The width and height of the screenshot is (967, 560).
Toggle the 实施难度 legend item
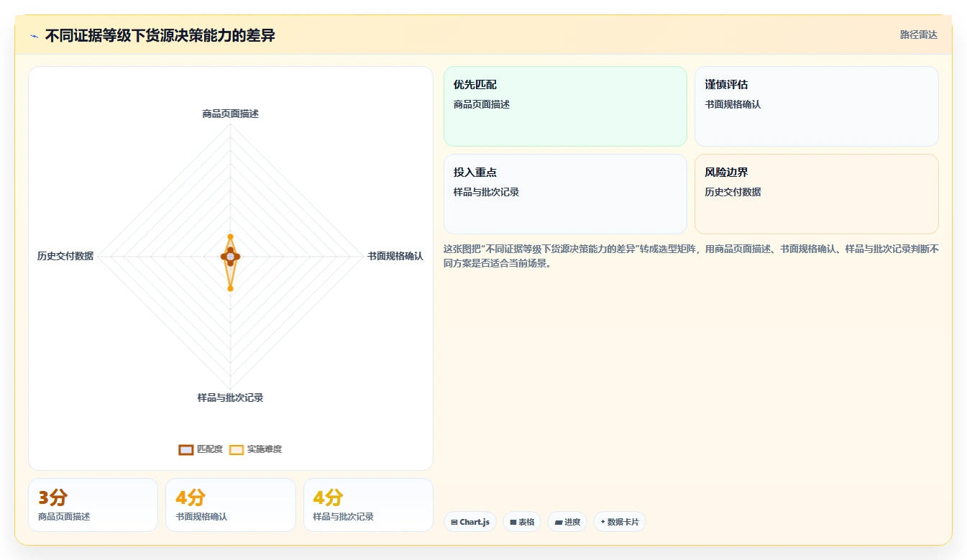point(255,449)
